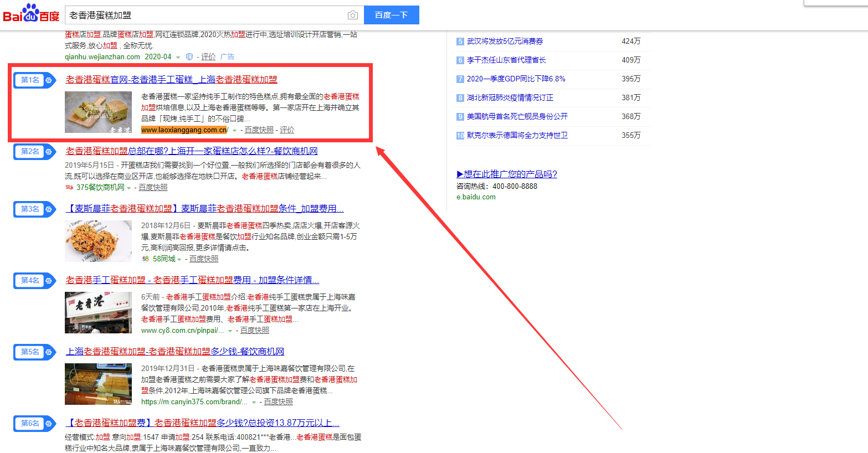Image resolution: width=868 pixels, height=453 pixels.
Task: Open hot topic 默克尔表示德国将全力支持世卫
Action: (x=517, y=135)
